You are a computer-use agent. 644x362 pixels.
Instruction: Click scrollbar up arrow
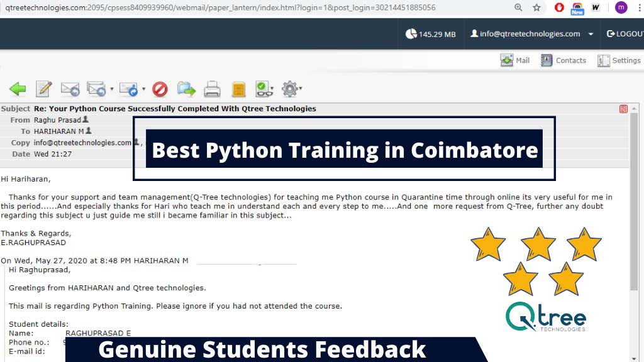tap(635, 108)
